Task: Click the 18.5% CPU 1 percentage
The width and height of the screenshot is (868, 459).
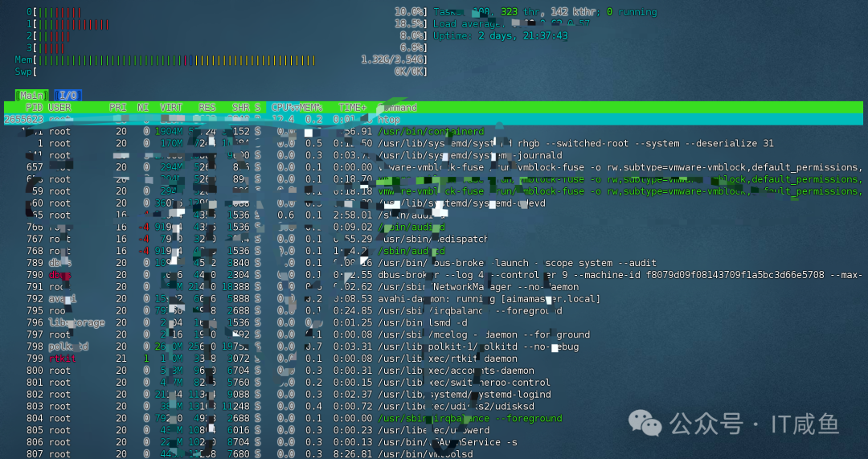Action: [410, 24]
